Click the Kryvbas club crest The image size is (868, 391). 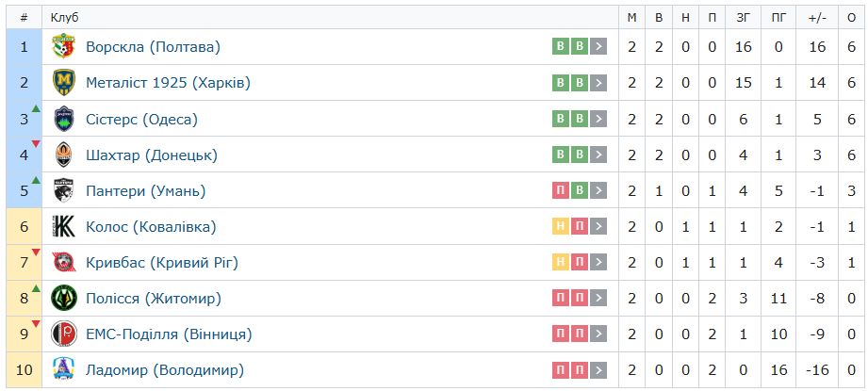[x=64, y=262]
